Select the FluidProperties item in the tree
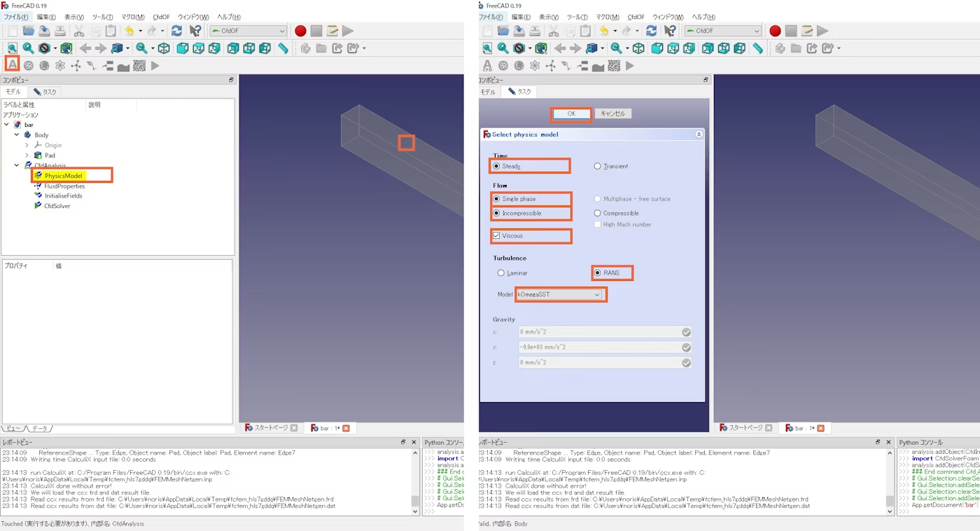980x531 pixels. pyautogui.click(x=64, y=186)
